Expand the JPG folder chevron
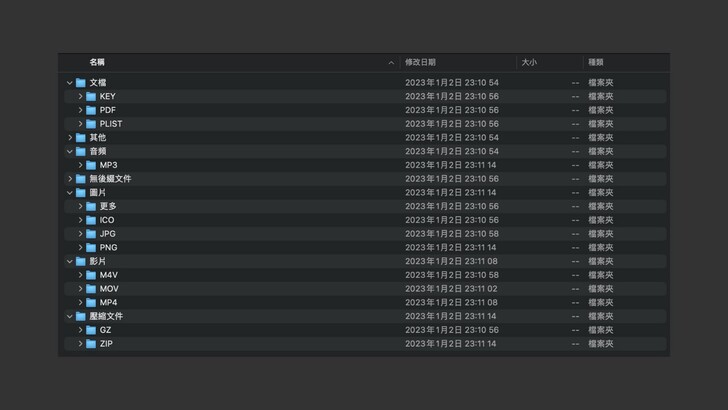This screenshot has height=410, width=728. (x=80, y=234)
